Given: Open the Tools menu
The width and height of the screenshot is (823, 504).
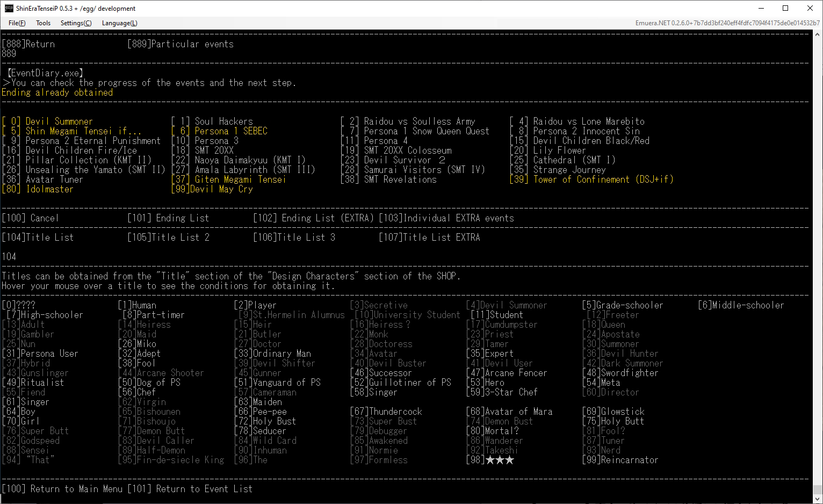Looking at the screenshot, I should 43,23.
